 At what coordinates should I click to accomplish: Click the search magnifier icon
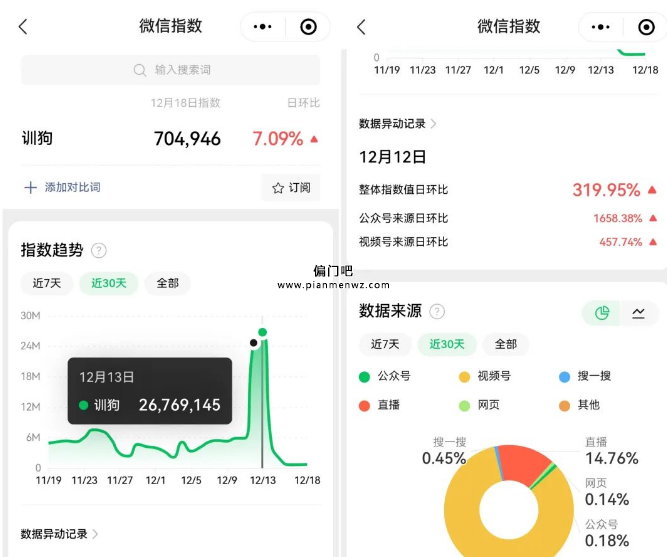click(140, 70)
